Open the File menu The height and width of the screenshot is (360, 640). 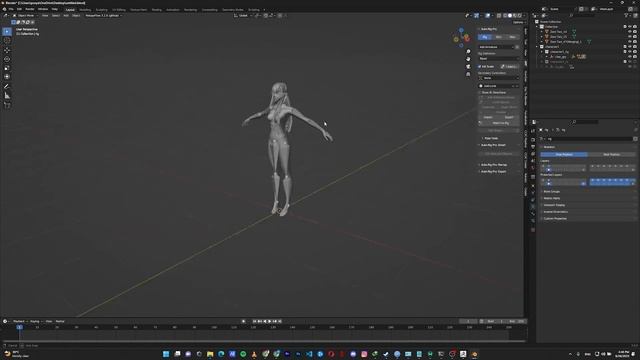(11, 9)
